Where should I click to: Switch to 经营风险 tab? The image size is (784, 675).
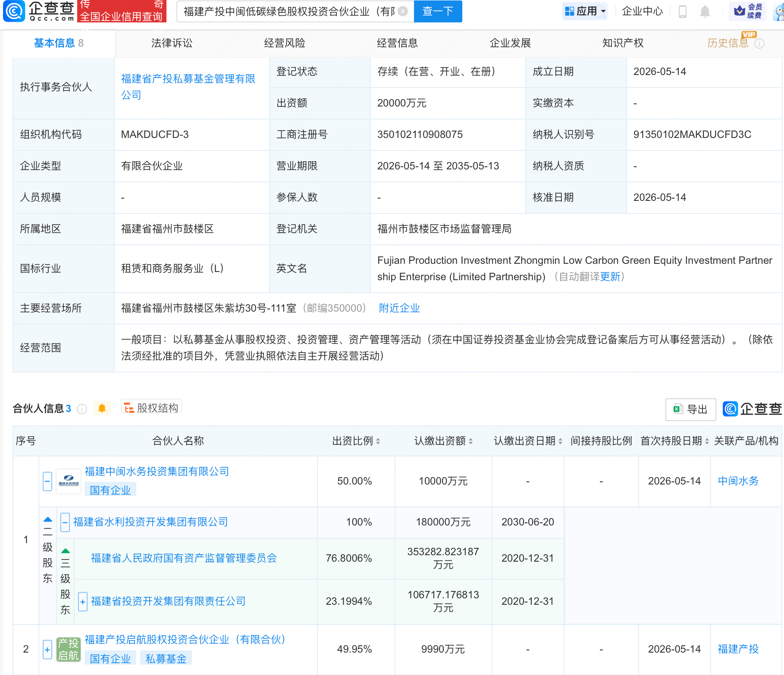point(285,43)
